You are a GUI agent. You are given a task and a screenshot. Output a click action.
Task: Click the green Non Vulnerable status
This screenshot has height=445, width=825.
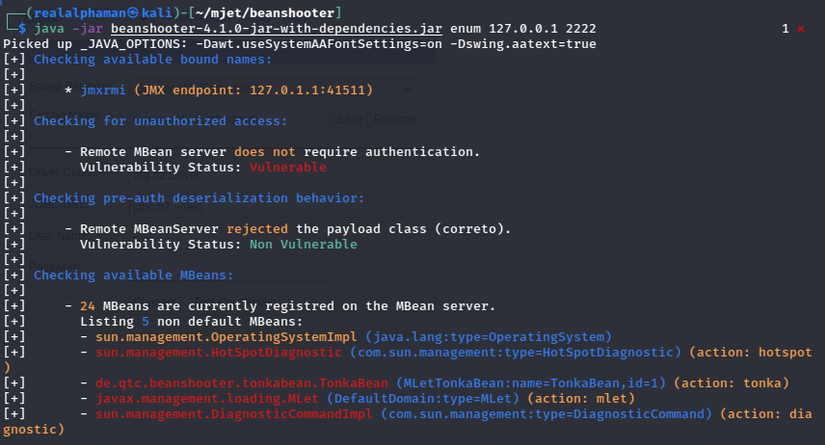303,244
